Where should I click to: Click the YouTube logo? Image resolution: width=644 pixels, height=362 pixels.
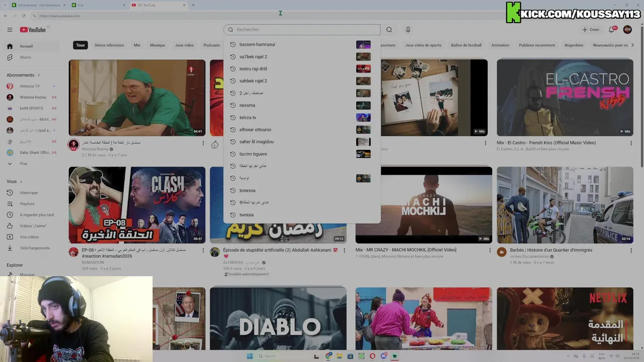click(33, 30)
